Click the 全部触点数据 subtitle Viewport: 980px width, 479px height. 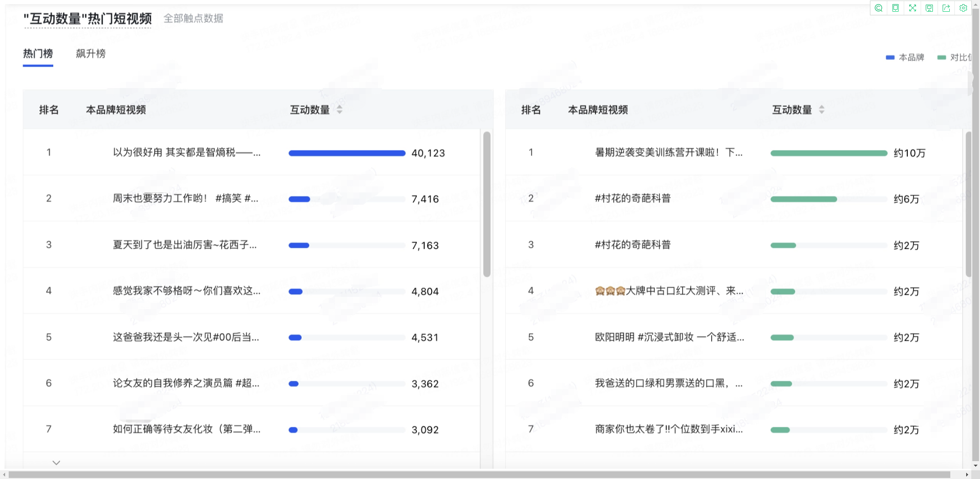194,18
